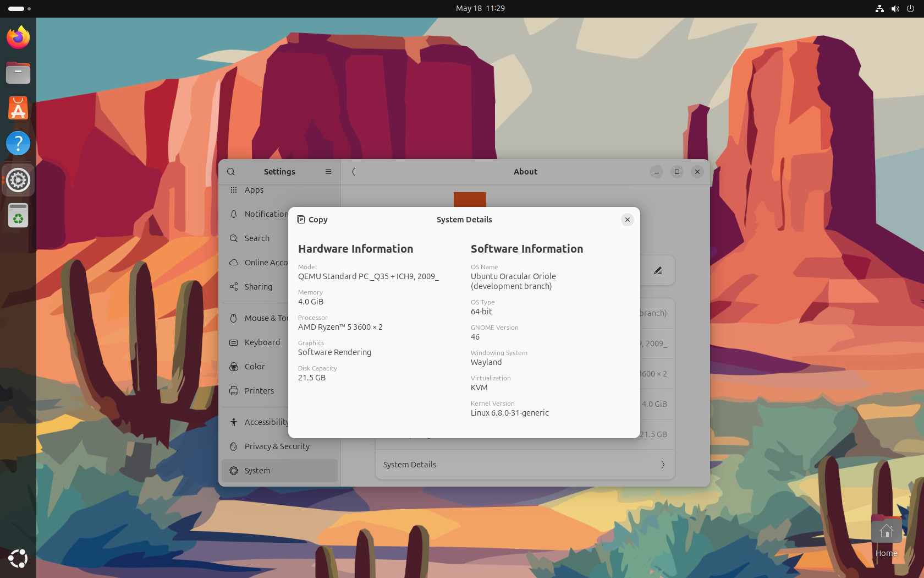Click the Settings search magnifier icon
The image size is (924, 578).
click(x=231, y=172)
